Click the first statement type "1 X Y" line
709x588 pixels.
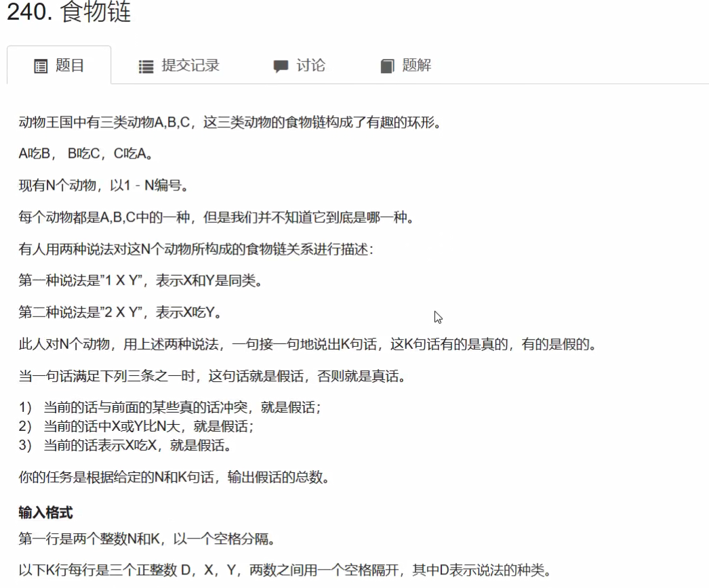tap(140, 281)
